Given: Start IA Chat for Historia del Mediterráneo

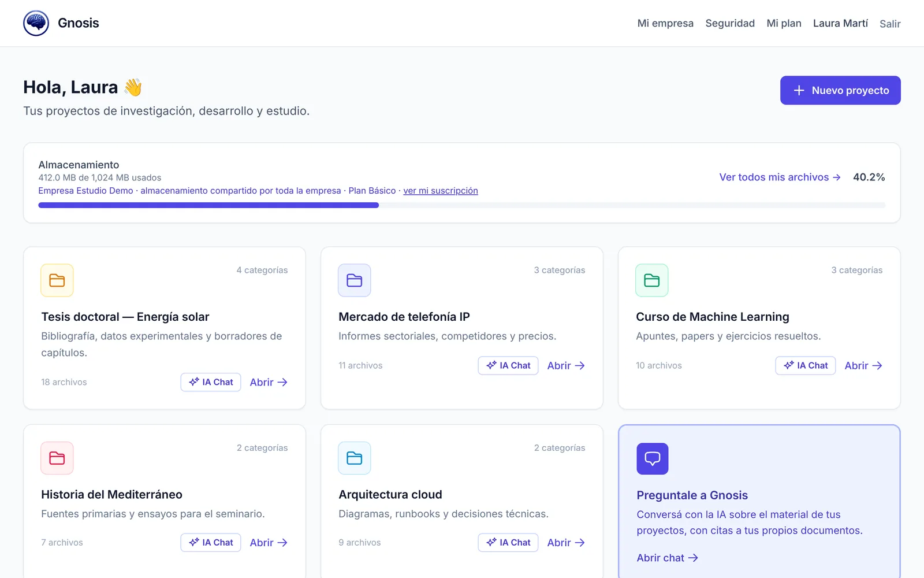Looking at the screenshot, I should [211, 543].
